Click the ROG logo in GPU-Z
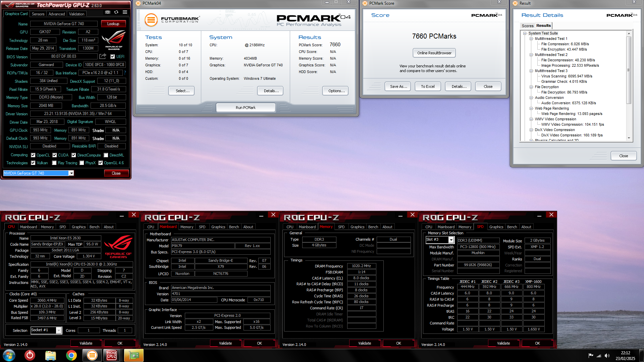The height and width of the screenshot is (362, 644). [114, 40]
